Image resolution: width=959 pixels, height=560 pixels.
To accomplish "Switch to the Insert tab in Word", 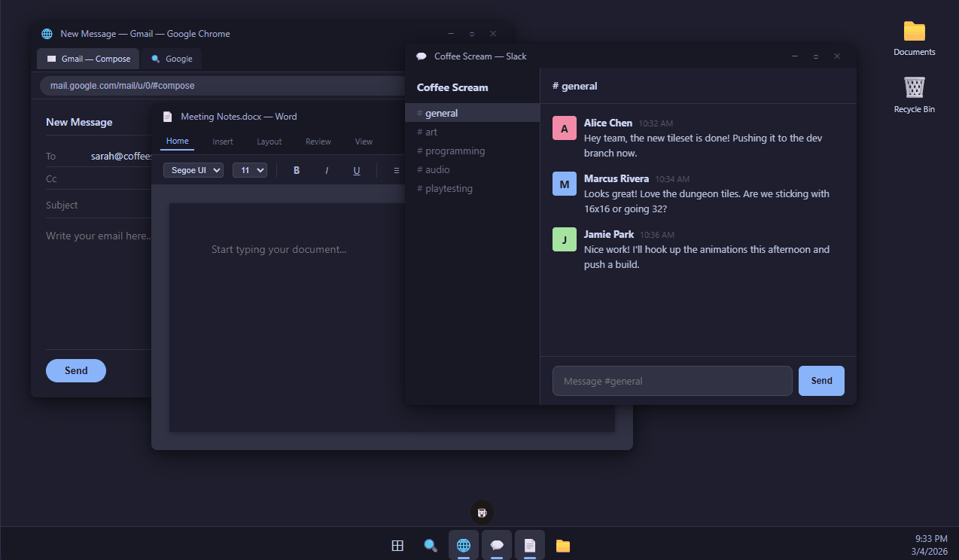I will [x=222, y=141].
